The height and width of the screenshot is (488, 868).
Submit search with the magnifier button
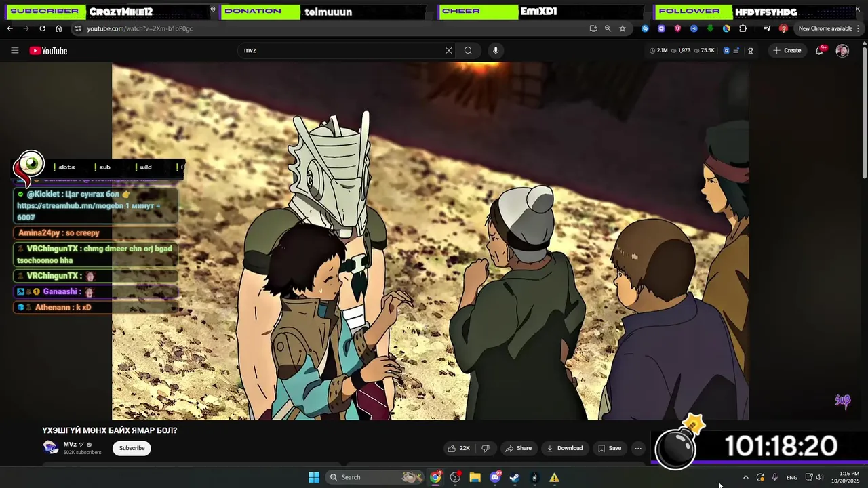(468, 50)
